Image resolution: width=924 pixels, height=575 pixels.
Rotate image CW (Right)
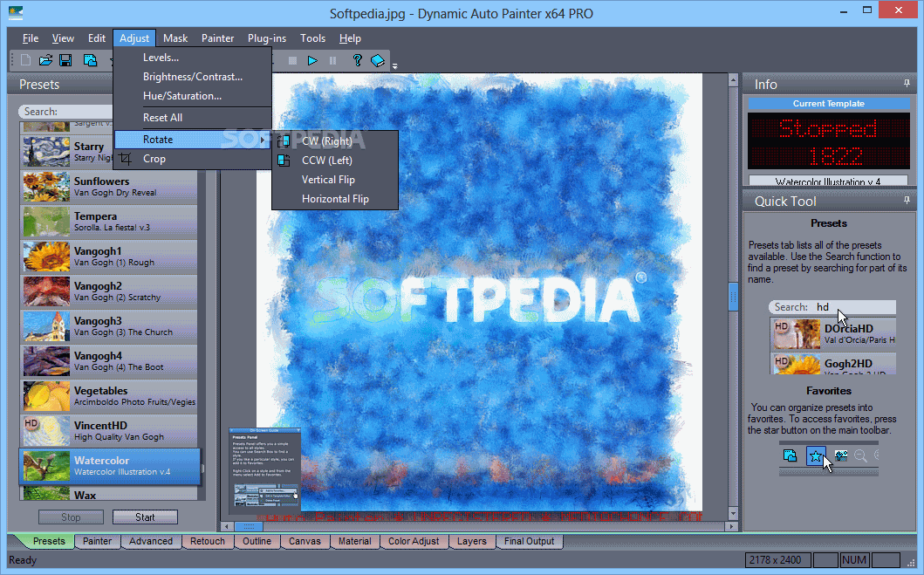point(335,141)
